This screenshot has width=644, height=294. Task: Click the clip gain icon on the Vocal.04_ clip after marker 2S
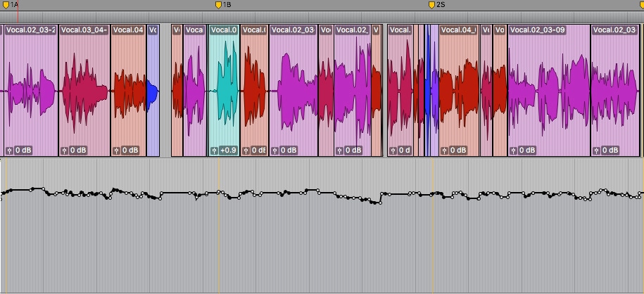tap(444, 151)
